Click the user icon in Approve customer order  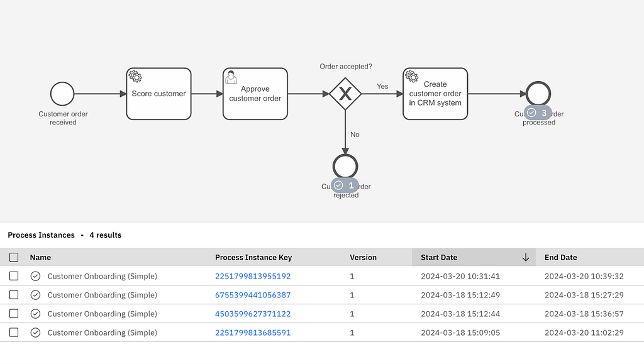[x=231, y=77]
